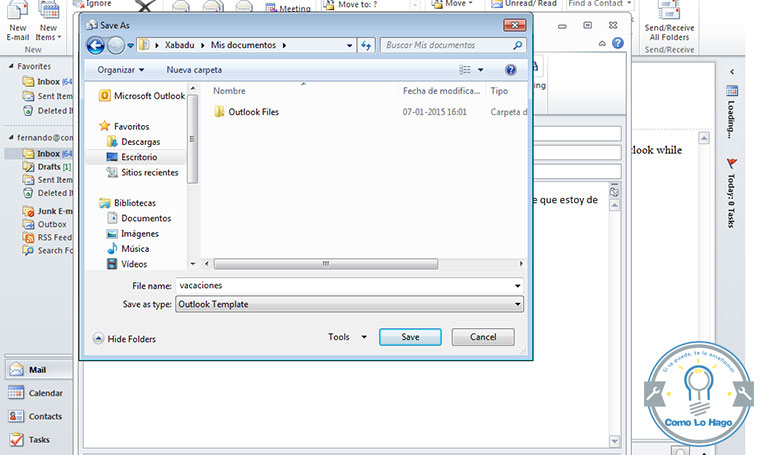Select Bibliotecas in navigation pane
This screenshot has height=455, width=770.
127,203
